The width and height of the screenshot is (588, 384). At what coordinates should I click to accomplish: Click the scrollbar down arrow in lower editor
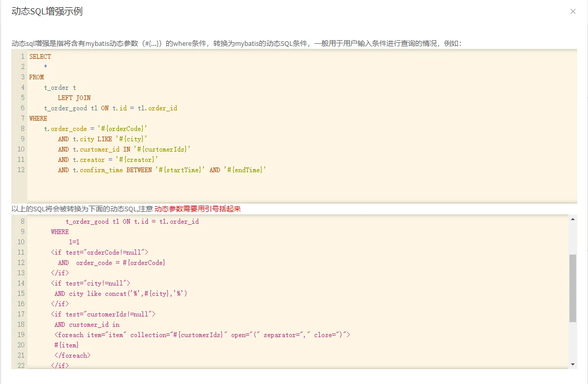573,364
